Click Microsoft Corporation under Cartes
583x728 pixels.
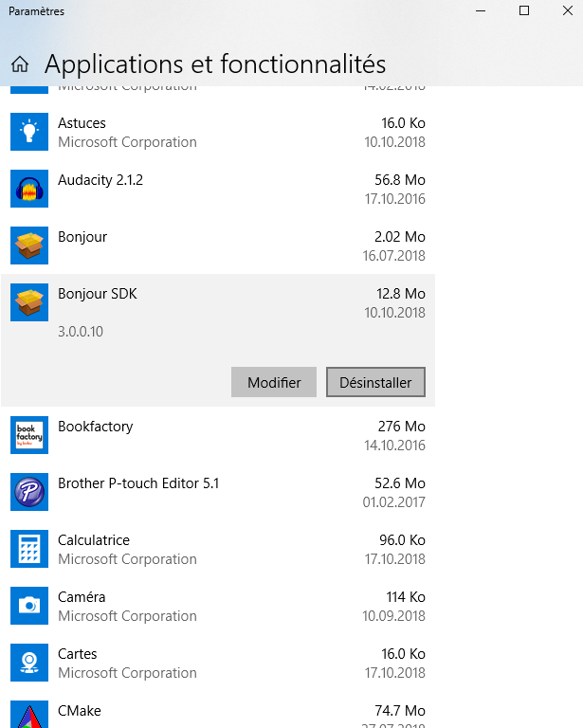tap(127, 673)
